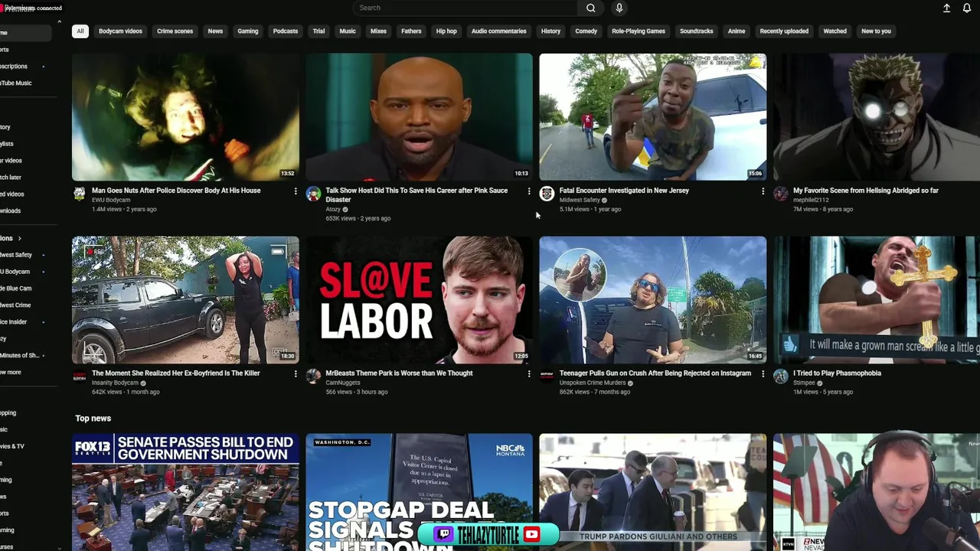Click mephilet2112 channel avatar

[x=780, y=194]
